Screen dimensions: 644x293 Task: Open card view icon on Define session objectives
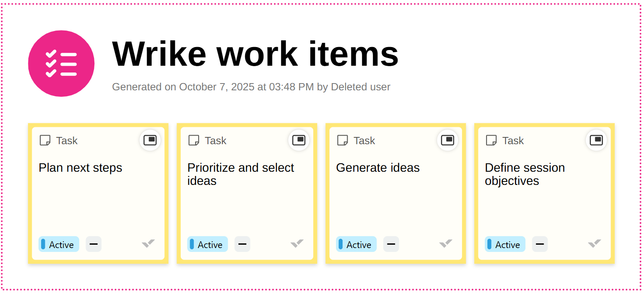click(596, 140)
